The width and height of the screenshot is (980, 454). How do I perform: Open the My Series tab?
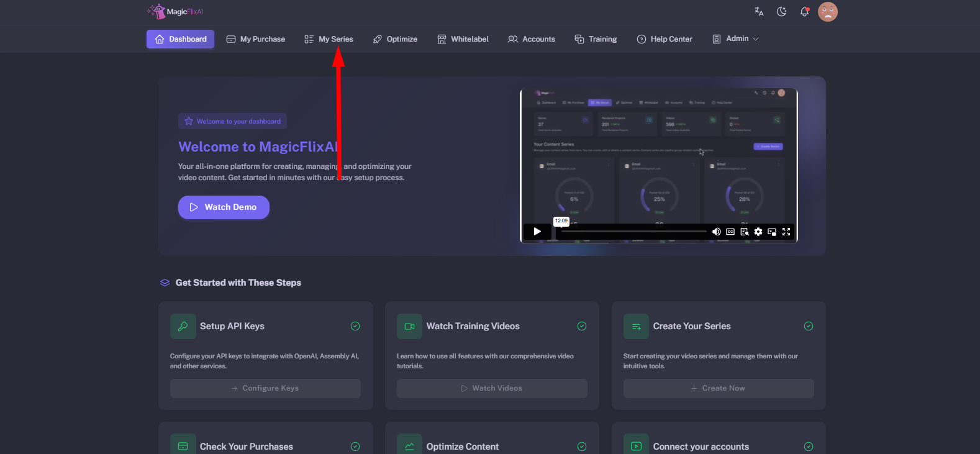(x=329, y=39)
